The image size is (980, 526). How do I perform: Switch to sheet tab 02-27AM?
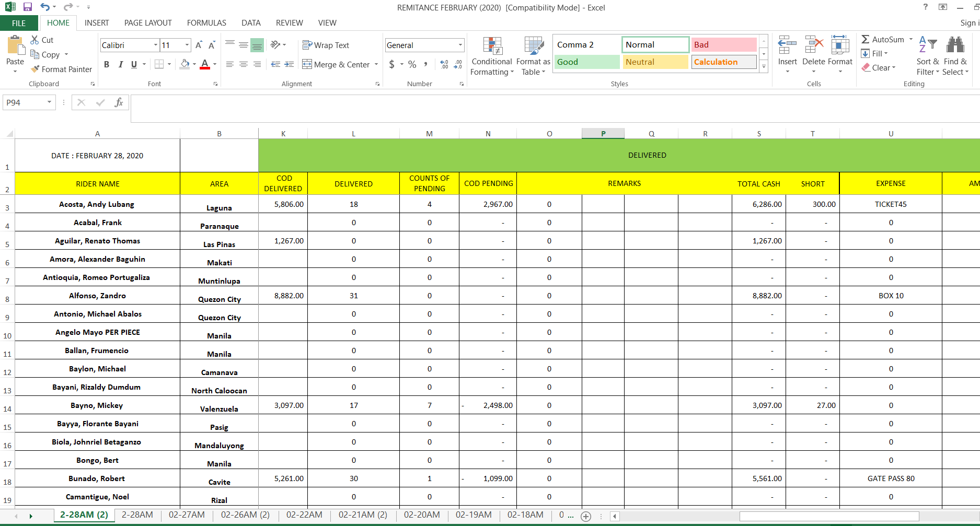(187, 515)
